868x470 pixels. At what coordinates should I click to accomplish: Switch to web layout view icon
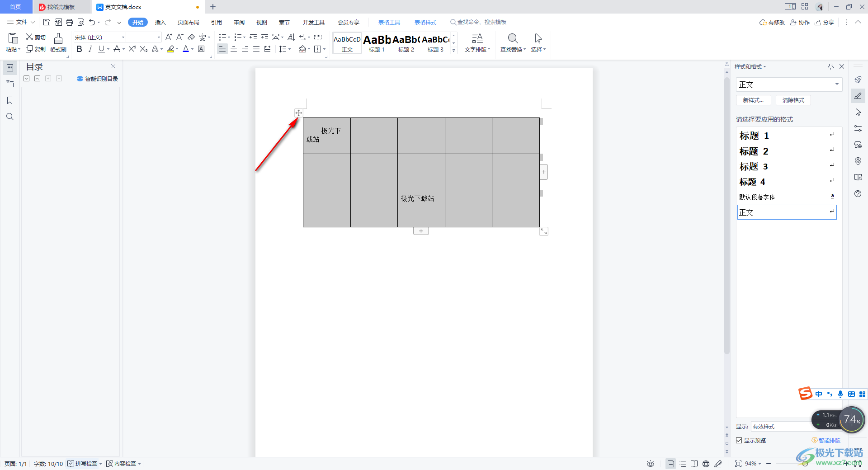pos(706,464)
